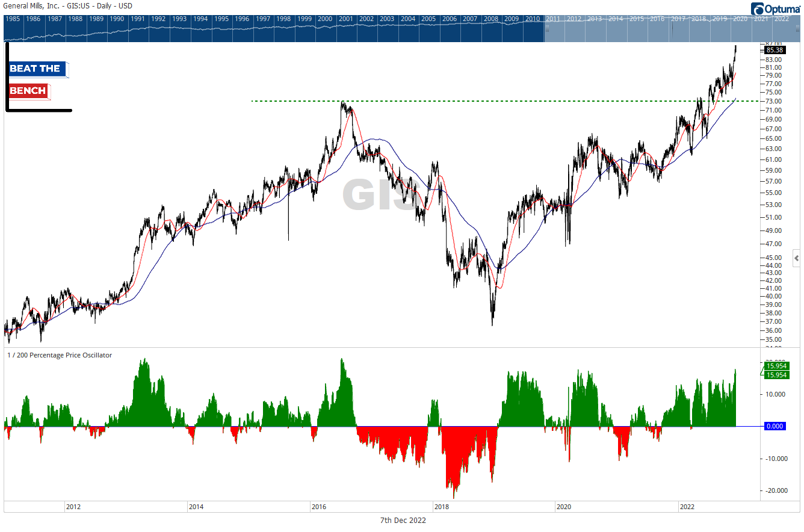Click the 55.00 price axis label

pyautogui.click(x=773, y=193)
